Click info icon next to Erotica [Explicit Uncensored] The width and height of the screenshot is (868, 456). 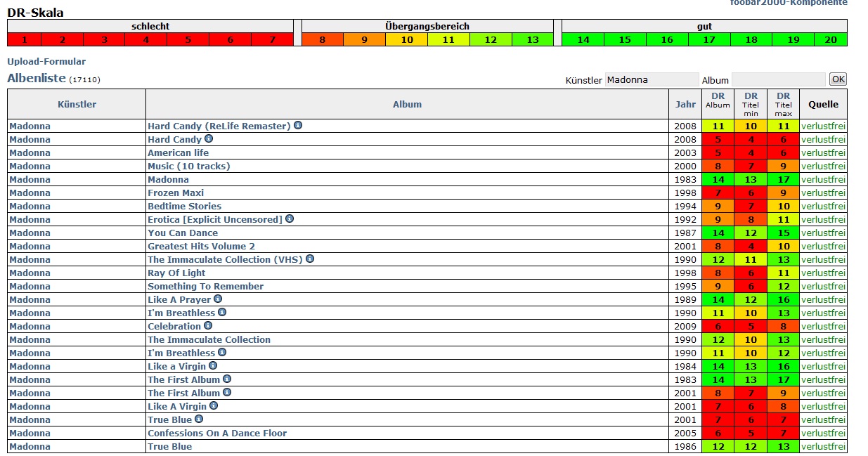pyautogui.click(x=290, y=219)
